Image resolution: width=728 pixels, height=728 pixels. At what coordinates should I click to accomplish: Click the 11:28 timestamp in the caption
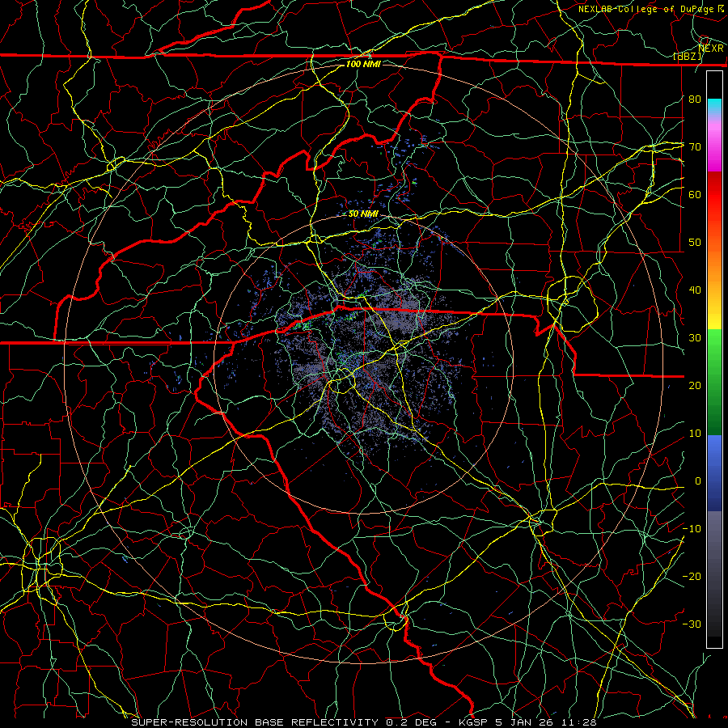tap(579, 722)
